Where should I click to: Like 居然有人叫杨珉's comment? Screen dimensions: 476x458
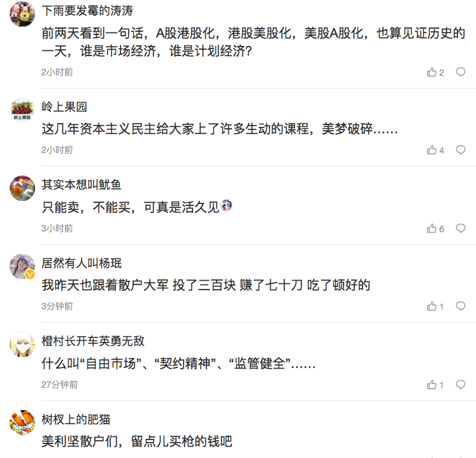435,306
